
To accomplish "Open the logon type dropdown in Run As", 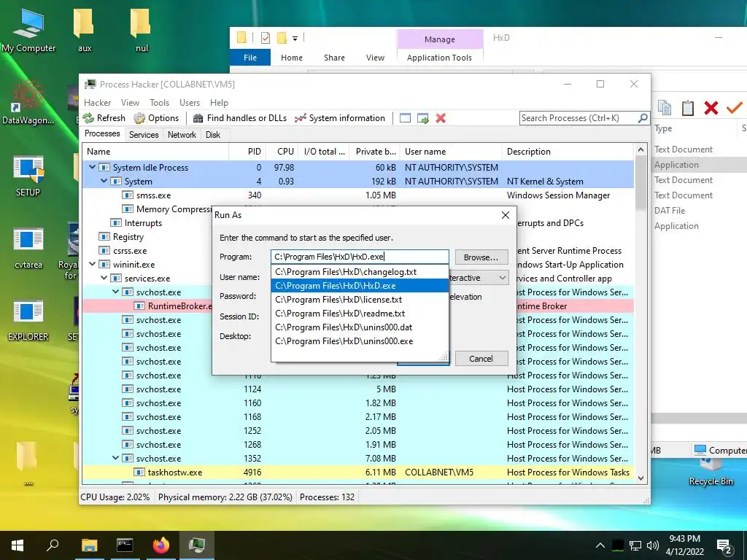I will coord(502,278).
